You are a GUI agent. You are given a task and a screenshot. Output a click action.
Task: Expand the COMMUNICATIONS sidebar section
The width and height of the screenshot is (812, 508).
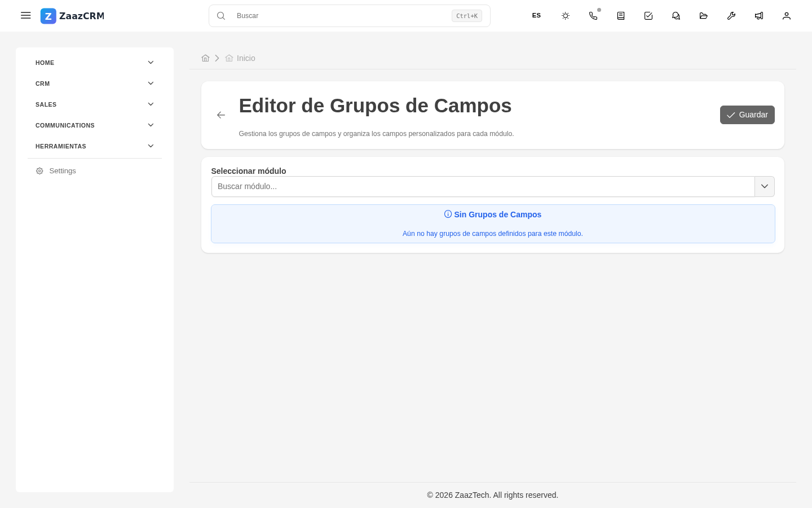(x=95, y=125)
